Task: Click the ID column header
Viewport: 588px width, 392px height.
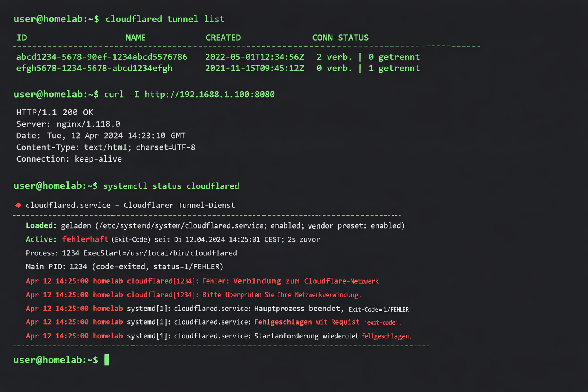Action: point(22,38)
